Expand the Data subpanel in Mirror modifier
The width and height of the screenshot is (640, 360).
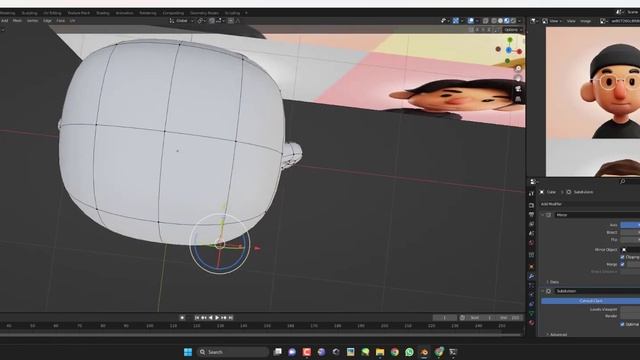click(553, 282)
